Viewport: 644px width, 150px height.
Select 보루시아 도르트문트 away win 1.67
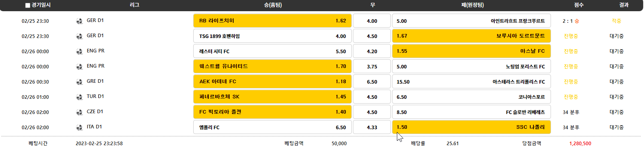[x=472, y=36]
